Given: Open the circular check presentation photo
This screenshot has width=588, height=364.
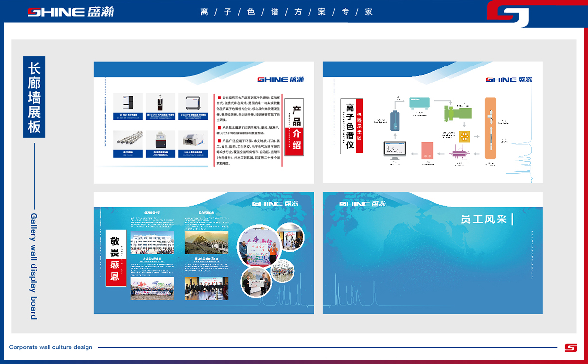Looking at the screenshot, I should (256, 281).
